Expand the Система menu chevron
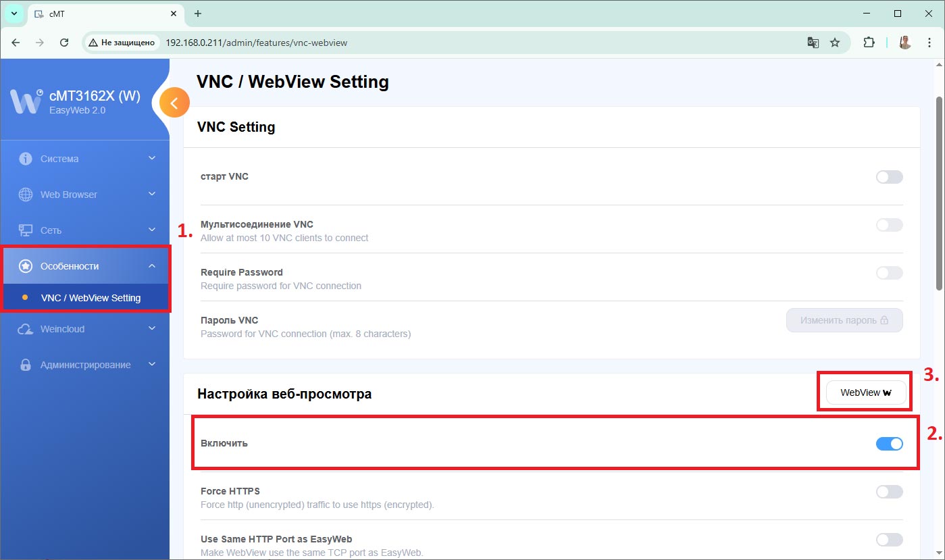 (x=152, y=159)
